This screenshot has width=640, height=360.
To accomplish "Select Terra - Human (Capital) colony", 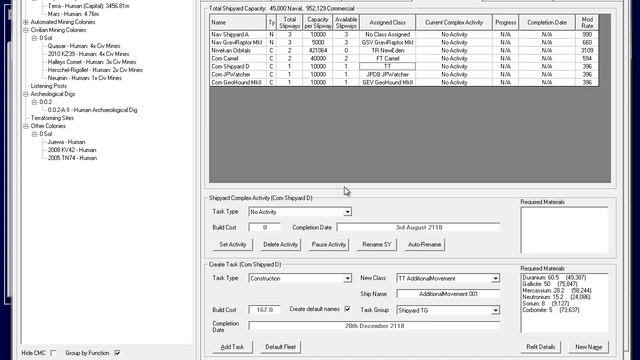I will pos(89,6).
